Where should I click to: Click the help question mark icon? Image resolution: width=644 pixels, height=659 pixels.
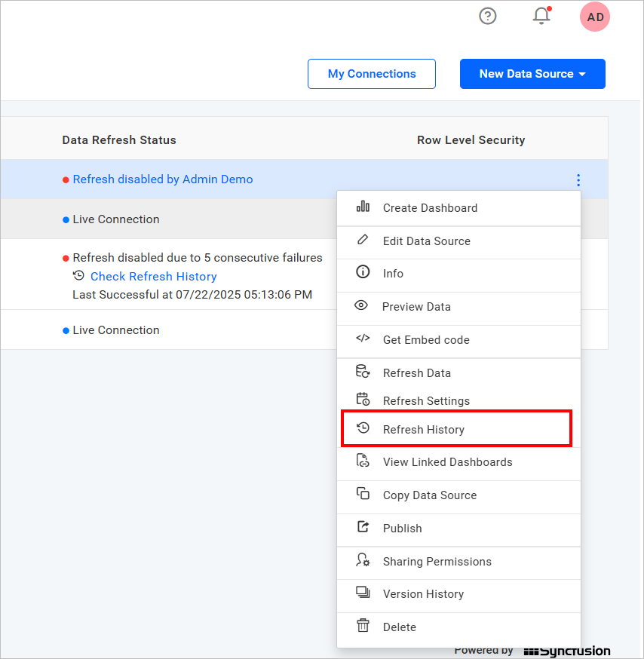[x=488, y=16]
